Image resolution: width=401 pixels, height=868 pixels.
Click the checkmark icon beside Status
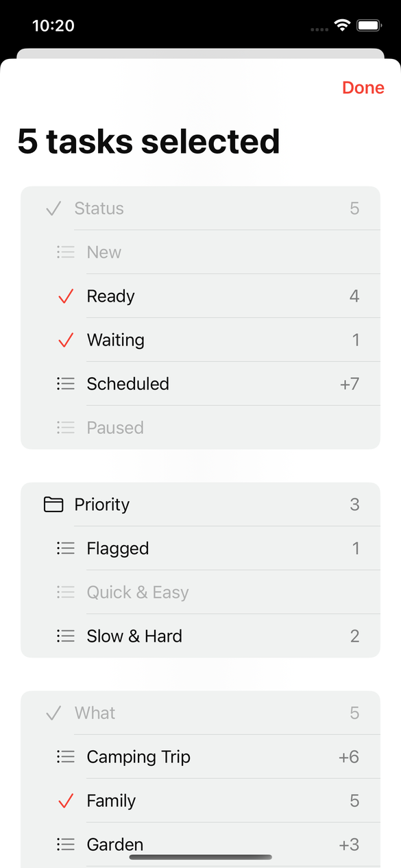(53, 208)
